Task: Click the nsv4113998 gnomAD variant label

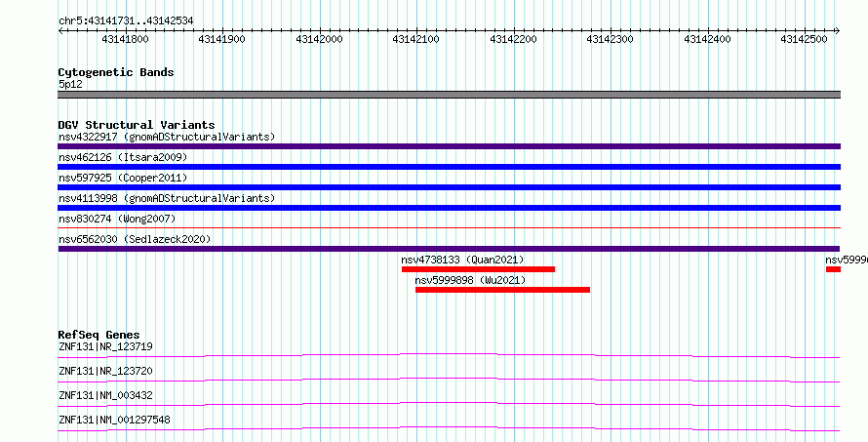Action: coord(167,198)
